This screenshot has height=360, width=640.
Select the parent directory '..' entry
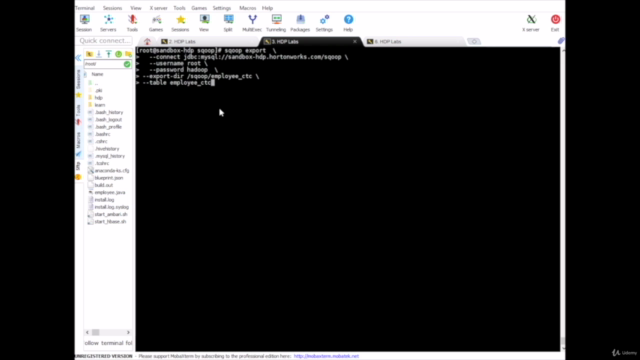pyautogui.click(x=96, y=83)
